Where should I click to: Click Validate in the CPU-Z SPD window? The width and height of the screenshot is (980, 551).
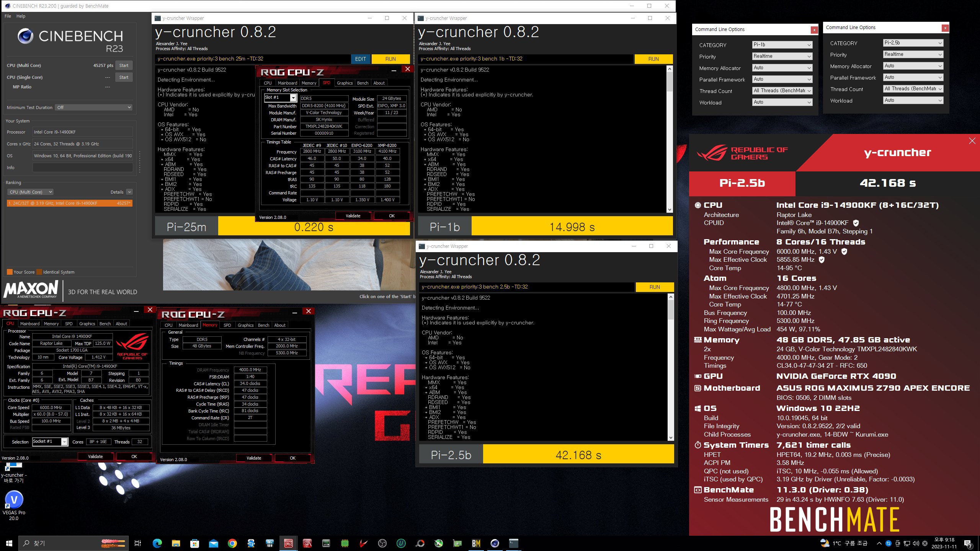tap(353, 216)
